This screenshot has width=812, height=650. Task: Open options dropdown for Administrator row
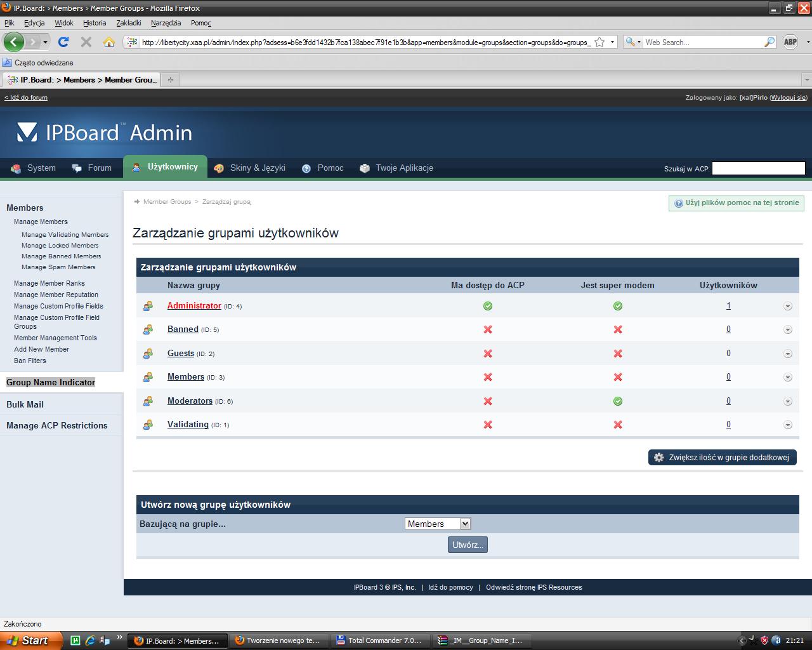click(788, 306)
